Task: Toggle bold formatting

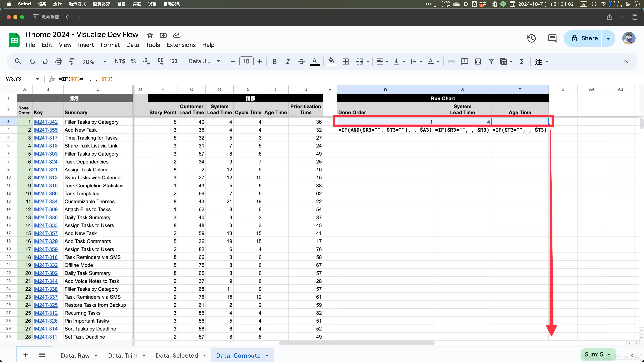Action: 275,62
